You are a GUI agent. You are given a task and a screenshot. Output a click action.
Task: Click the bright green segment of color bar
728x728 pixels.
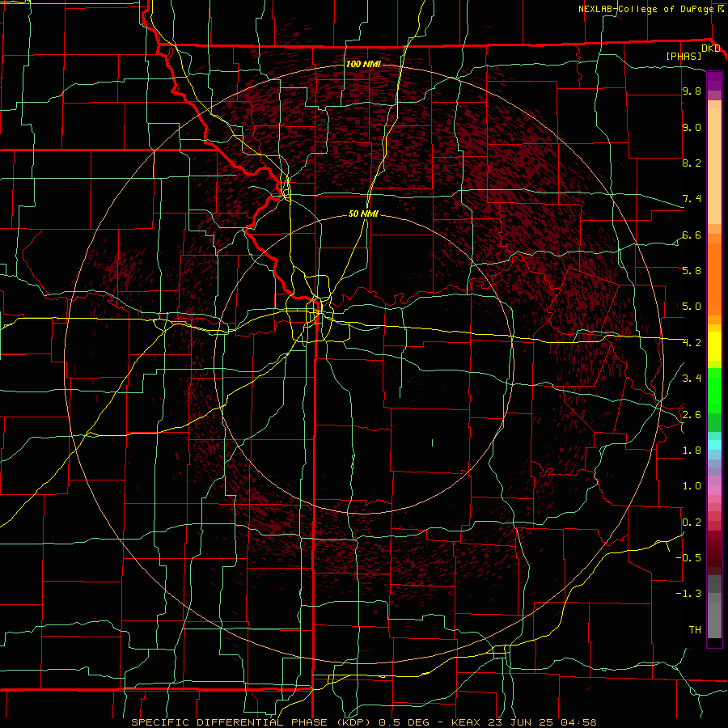tap(714, 391)
